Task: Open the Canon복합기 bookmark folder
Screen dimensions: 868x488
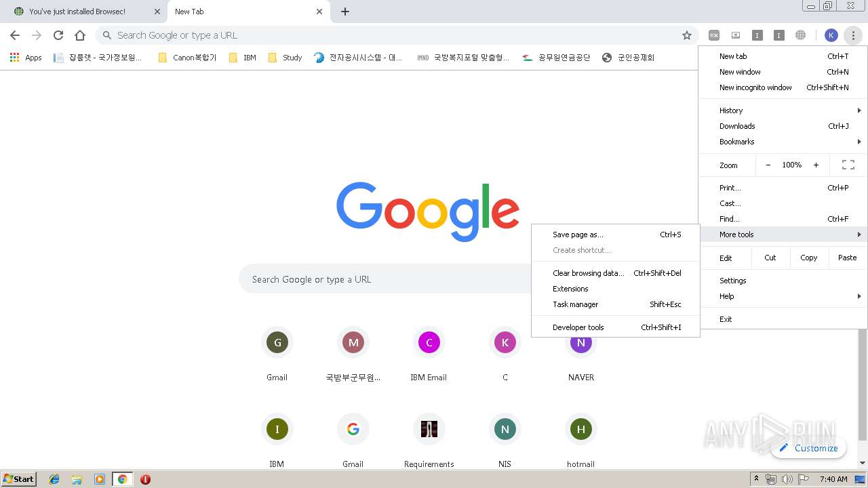Action: [x=187, y=58]
